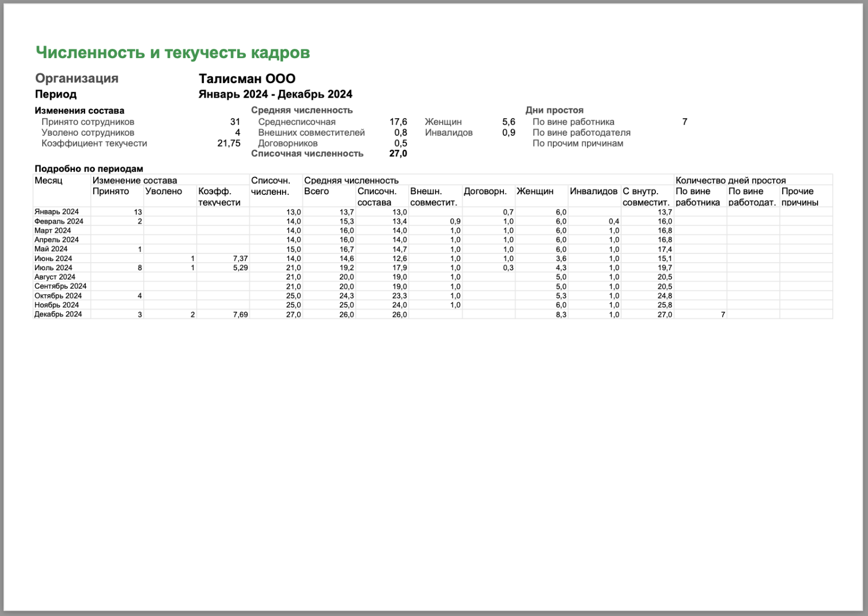Click the 7,69 turnover cell for December
The width and height of the screenshot is (868, 616).
click(240, 315)
